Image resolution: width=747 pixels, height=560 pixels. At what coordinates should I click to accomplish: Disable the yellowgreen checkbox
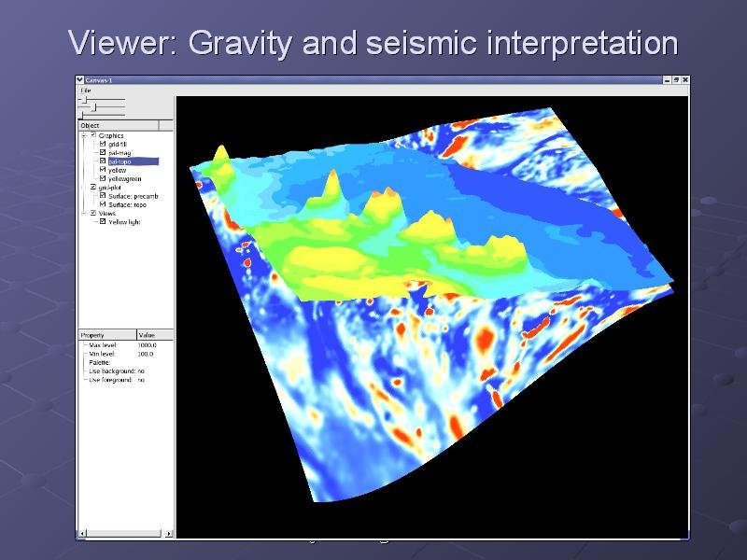pos(103,178)
